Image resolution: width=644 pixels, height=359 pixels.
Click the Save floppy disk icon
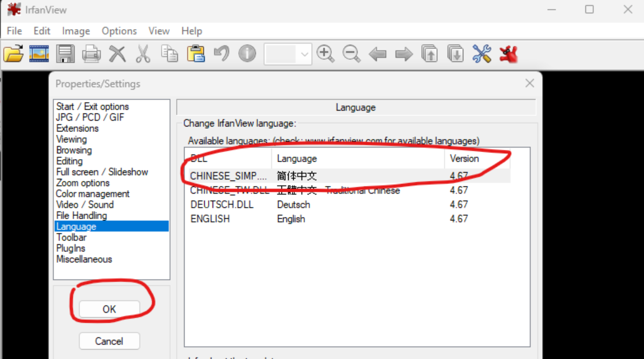click(x=65, y=54)
